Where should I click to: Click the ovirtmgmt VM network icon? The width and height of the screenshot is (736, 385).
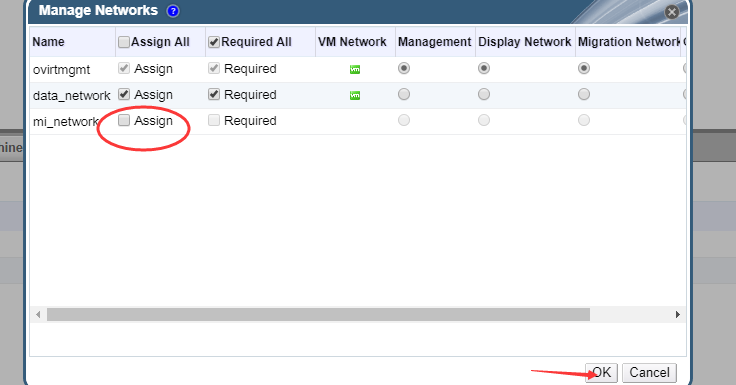click(355, 69)
